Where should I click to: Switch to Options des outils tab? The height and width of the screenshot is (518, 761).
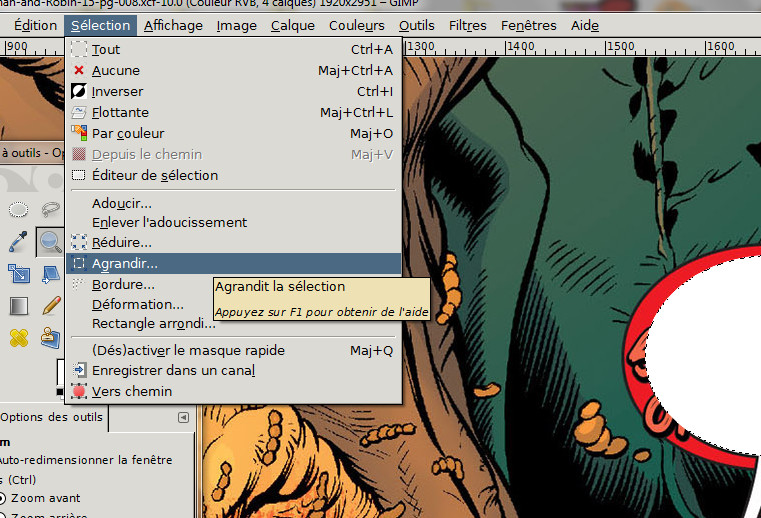pos(51,418)
